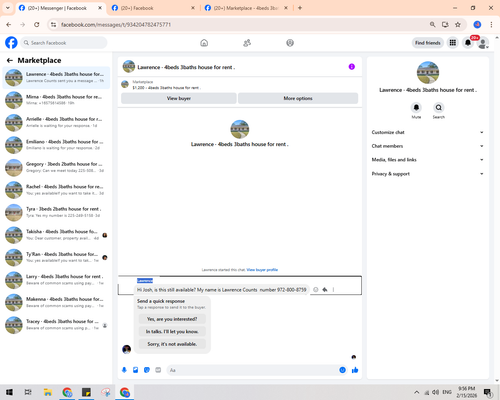500x400 pixels.
Task: Open the emoji picker in message box
Action: tap(342, 370)
